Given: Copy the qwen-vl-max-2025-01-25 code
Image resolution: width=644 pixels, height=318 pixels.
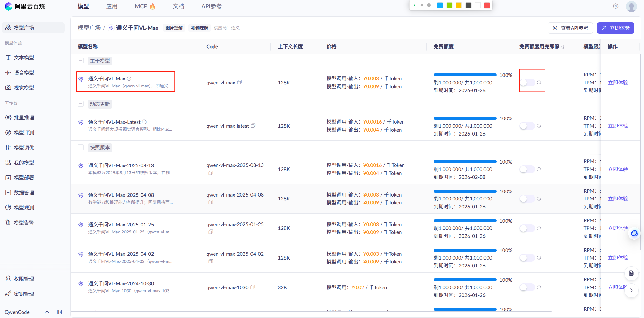Looking at the screenshot, I should [211, 232].
